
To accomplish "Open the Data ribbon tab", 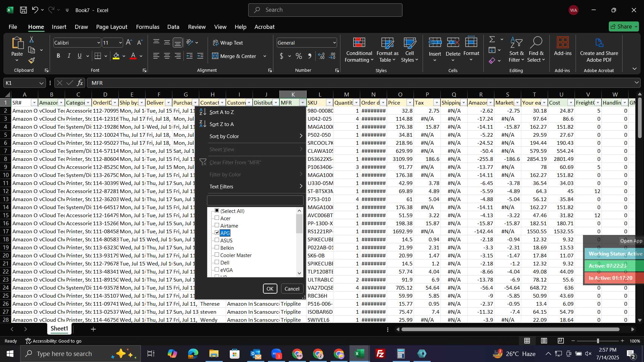I will [173, 27].
